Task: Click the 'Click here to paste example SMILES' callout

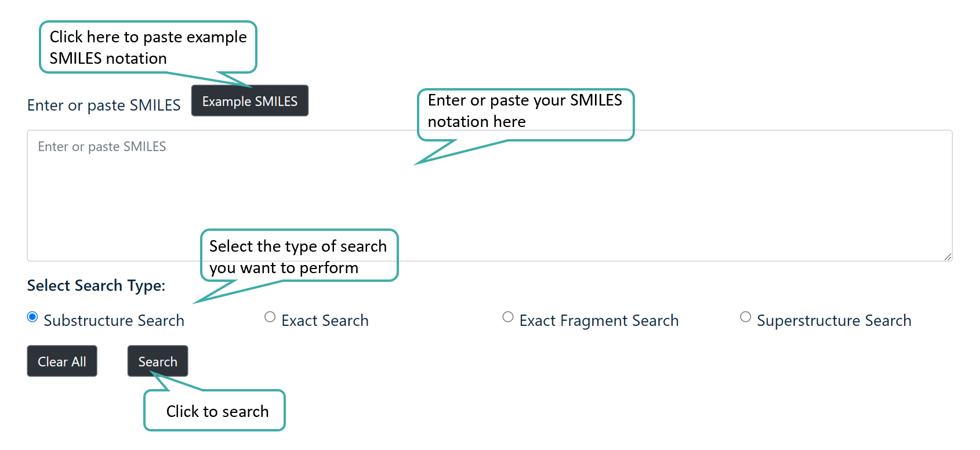Action: point(147,48)
